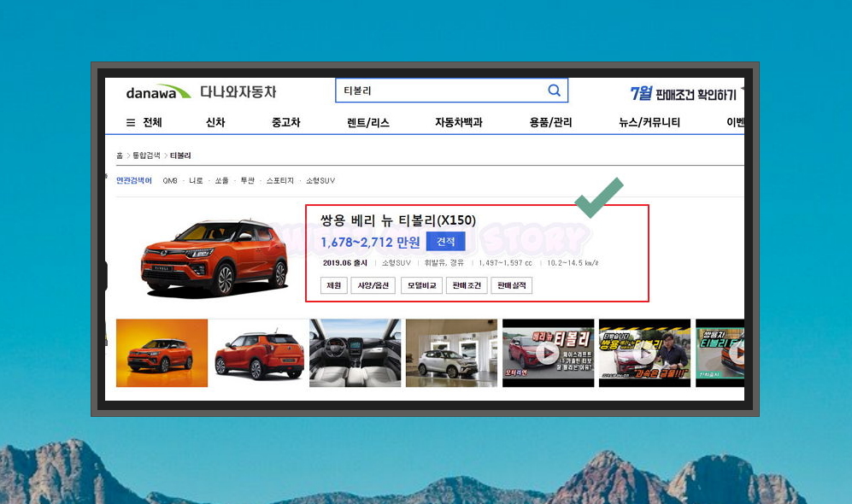Go to 홈 in breadcrumb
The image size is (852, 504).
coord(120,155)
